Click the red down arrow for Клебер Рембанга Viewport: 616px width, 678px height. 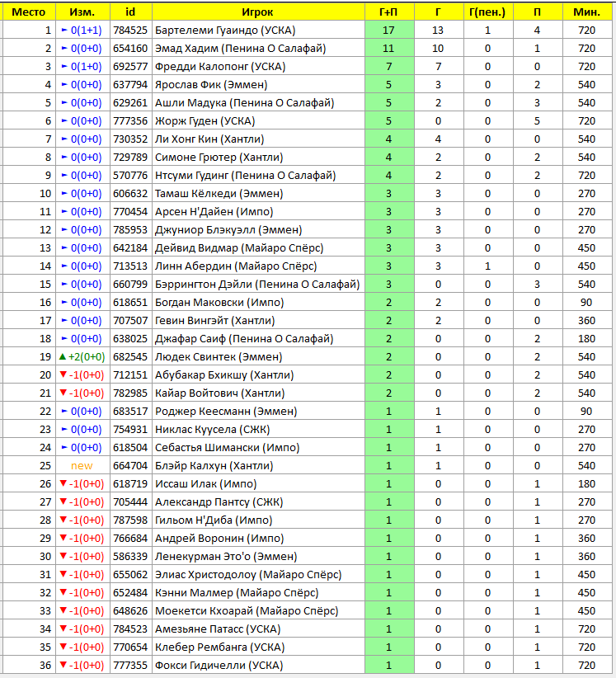pyautogui.click(x=63, y=647)
